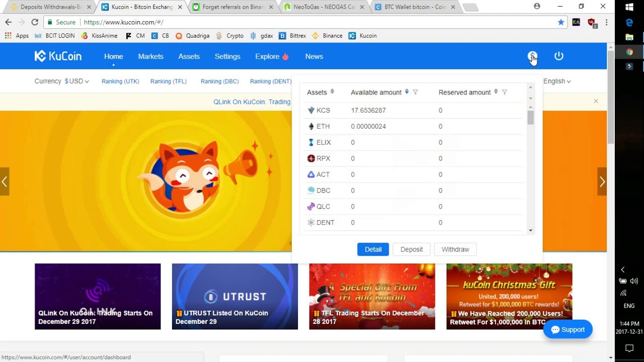Bookmark this page with the star icon
Image resolution: width=644 pixels, height=362 pixels.
click(x=561, y=22)
